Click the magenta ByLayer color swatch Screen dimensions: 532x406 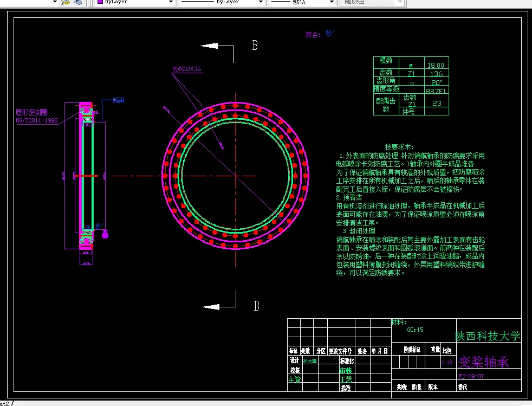pyautogui.click(x=100, y=2)
